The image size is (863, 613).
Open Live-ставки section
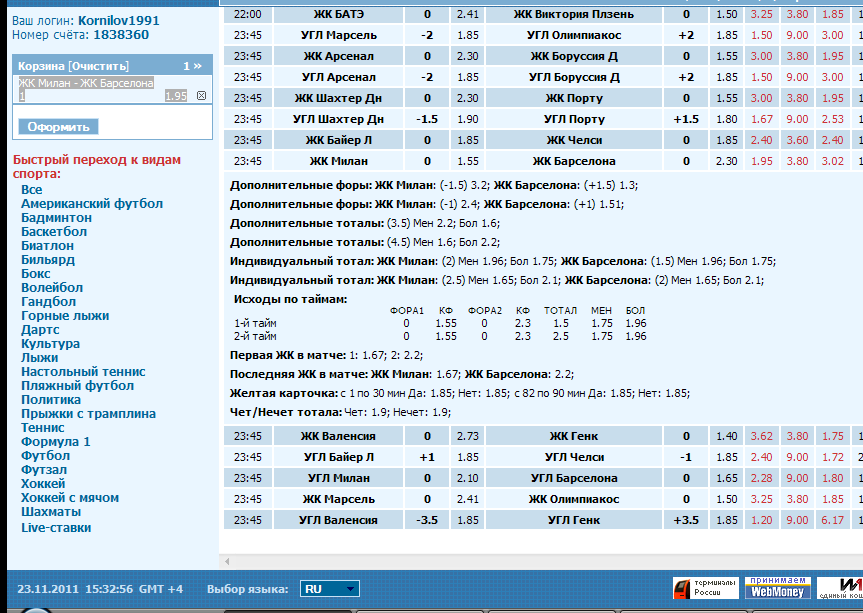coord(56,528)
